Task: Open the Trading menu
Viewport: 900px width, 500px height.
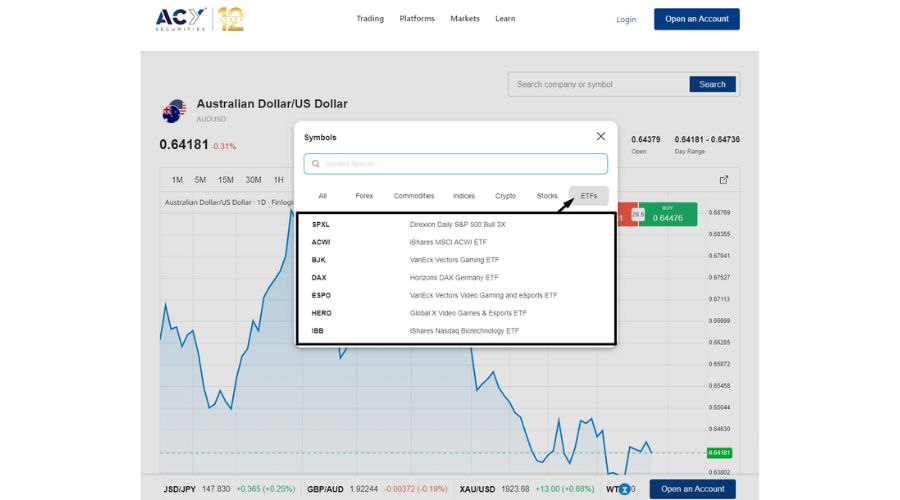Action: (370, 19)
